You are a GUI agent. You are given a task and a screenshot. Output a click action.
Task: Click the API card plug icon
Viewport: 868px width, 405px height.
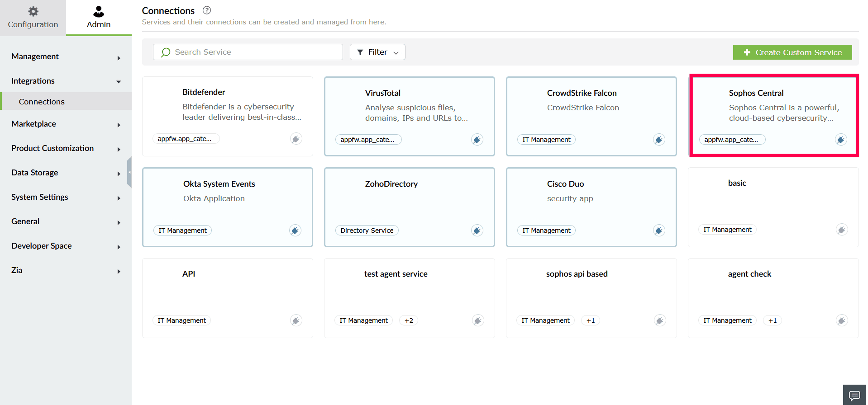pos(296,320)
